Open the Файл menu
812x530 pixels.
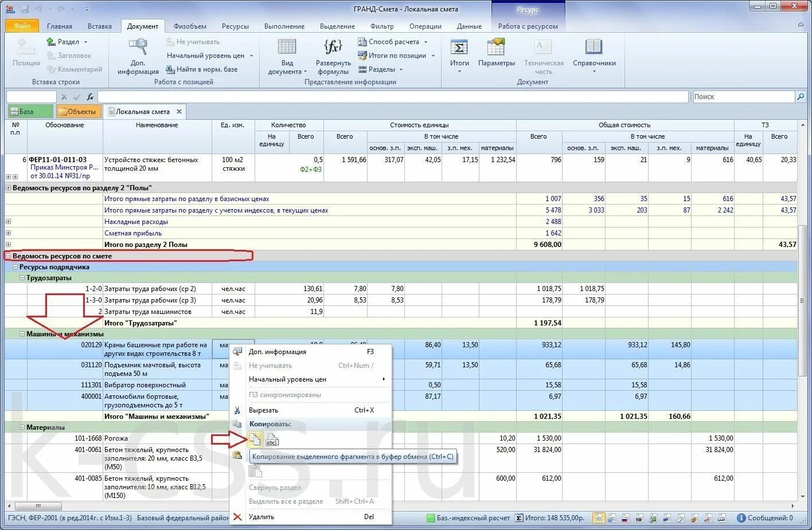[x=22, y=26]
